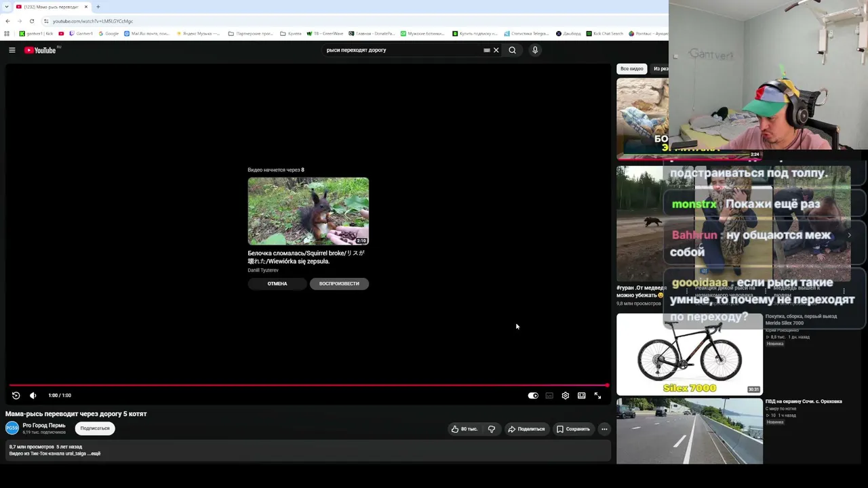Share the video via Поделиться
This screenshot has width=868, height=488.
[526, 429]
